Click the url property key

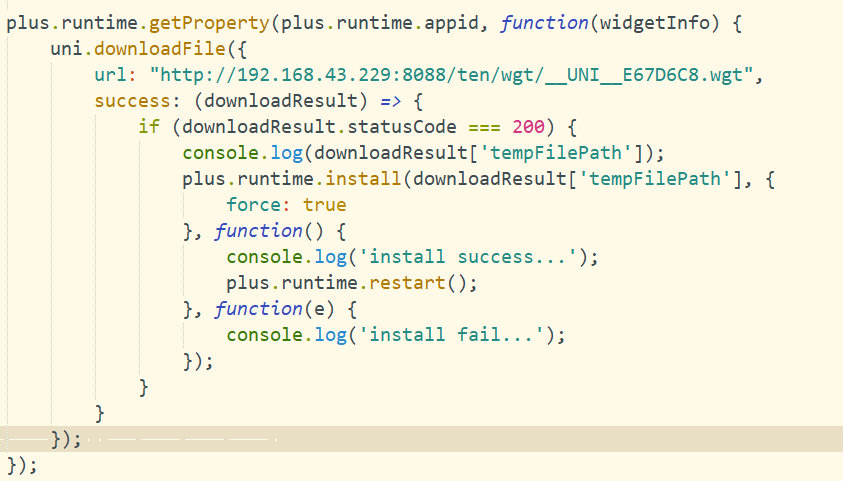pyautogui.click(x=110, y=75)
